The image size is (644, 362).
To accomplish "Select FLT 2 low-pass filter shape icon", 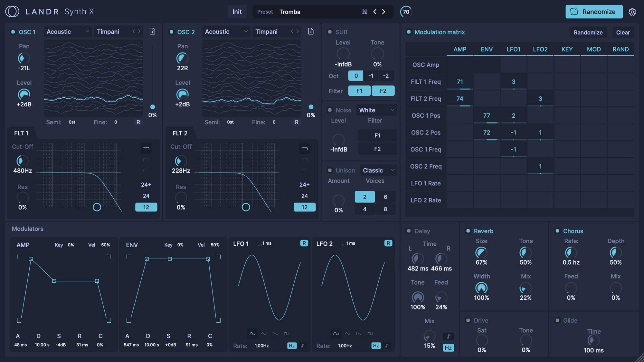I will click(305, 149).
